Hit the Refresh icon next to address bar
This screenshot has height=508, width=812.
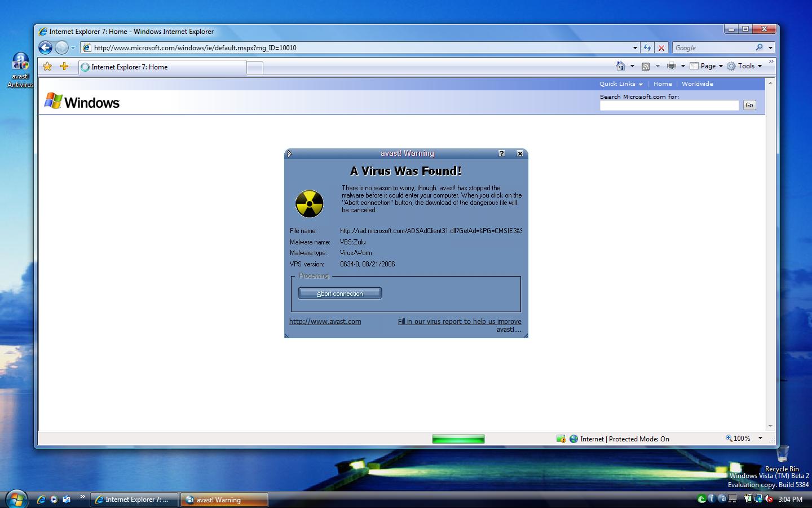coord(647,48)
